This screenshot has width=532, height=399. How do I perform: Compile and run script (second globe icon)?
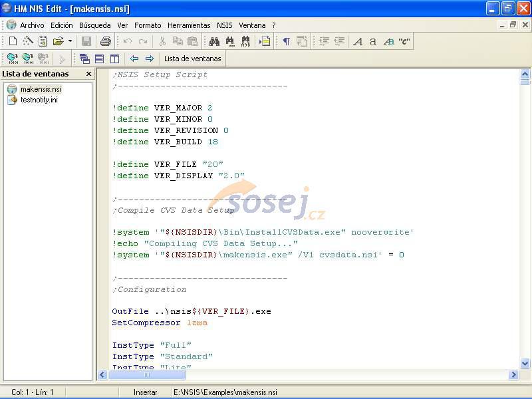[x=28, y=59]
